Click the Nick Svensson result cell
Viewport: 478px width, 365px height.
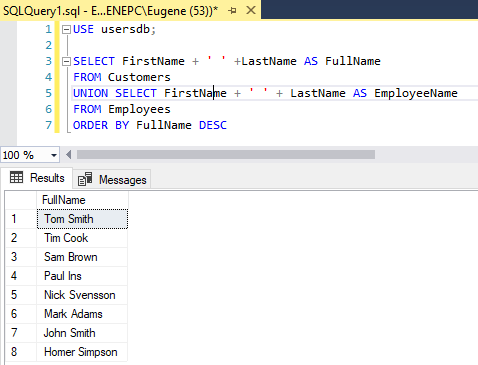tap(82, 295)
